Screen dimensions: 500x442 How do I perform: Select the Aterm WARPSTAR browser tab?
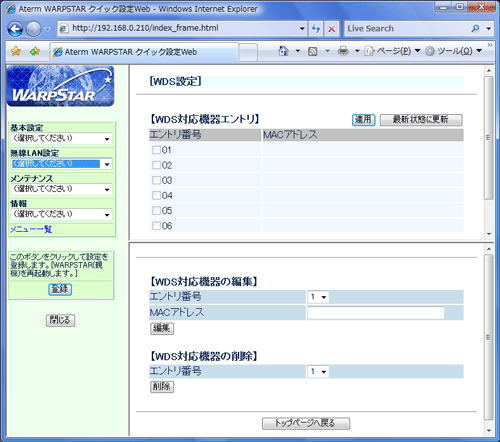[144, 52]
